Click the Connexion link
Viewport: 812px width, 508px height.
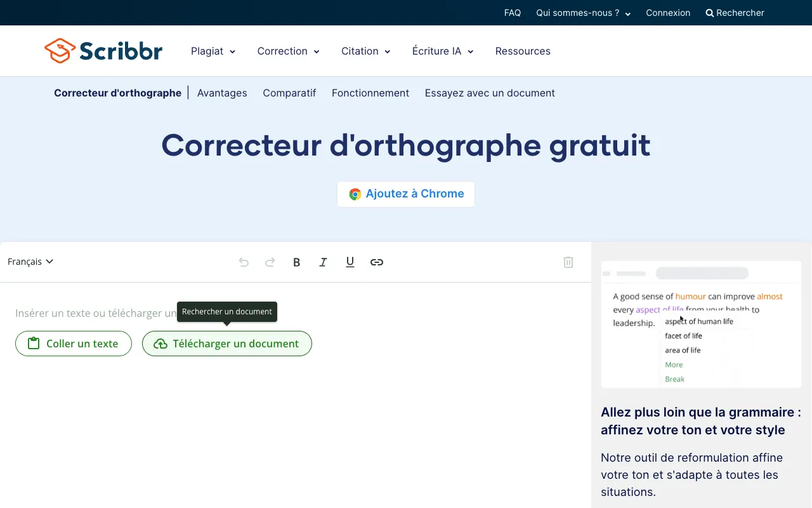pos(668,13)
